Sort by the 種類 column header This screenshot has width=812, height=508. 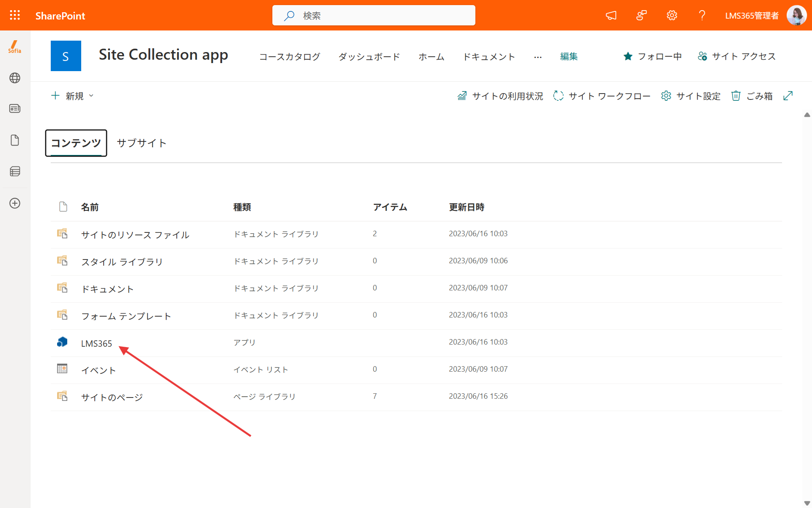242,207
